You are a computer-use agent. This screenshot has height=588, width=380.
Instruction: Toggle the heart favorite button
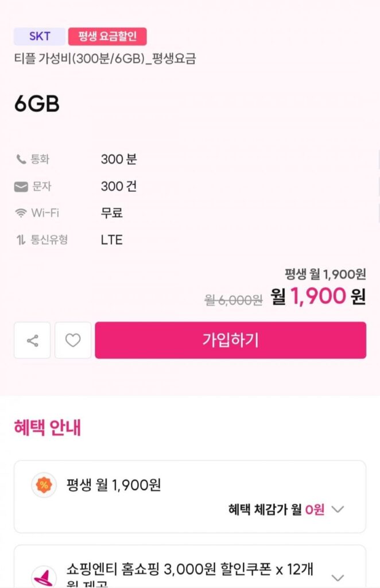[x=72, y=340]
